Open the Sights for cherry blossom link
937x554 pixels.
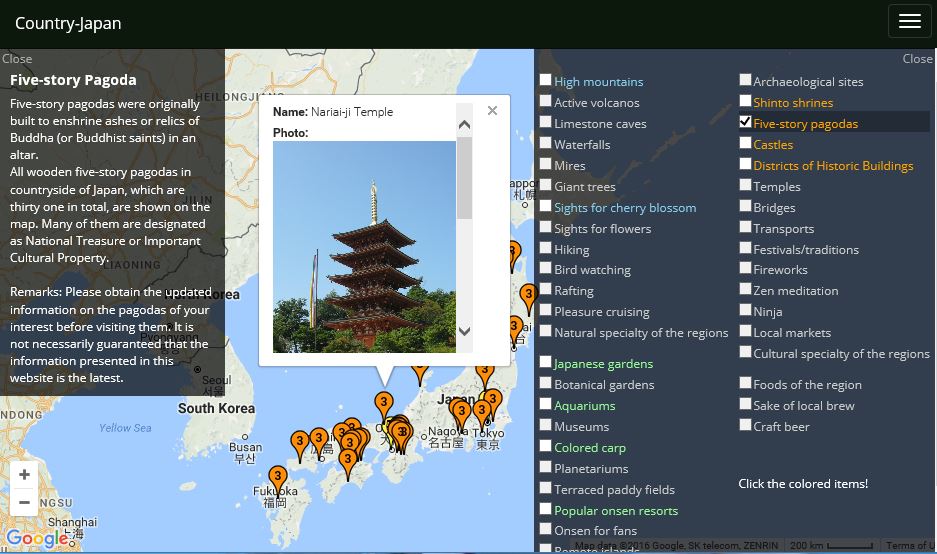(x=624, y=208)
